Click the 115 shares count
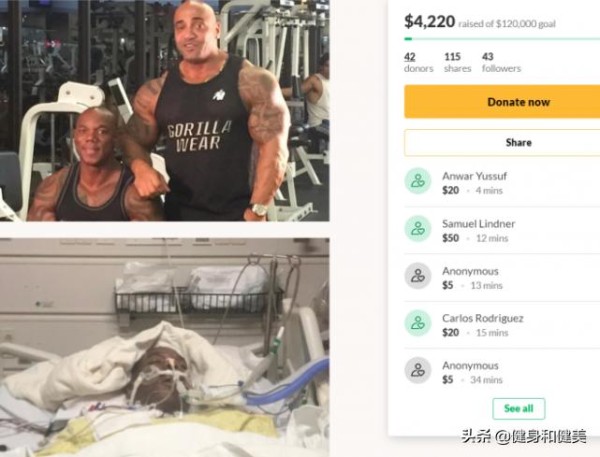The image size is (600, 457). [458, 62]
